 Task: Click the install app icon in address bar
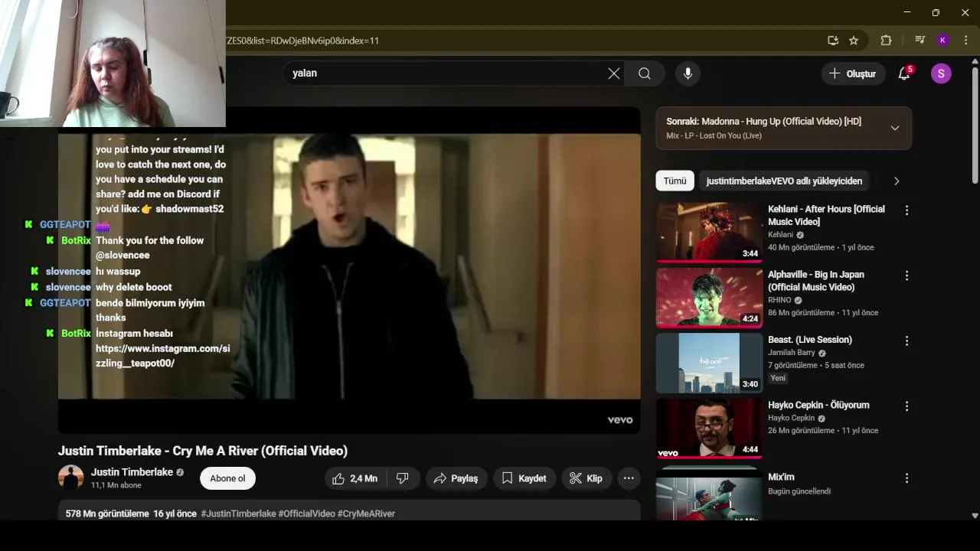(x=833, y=41)
